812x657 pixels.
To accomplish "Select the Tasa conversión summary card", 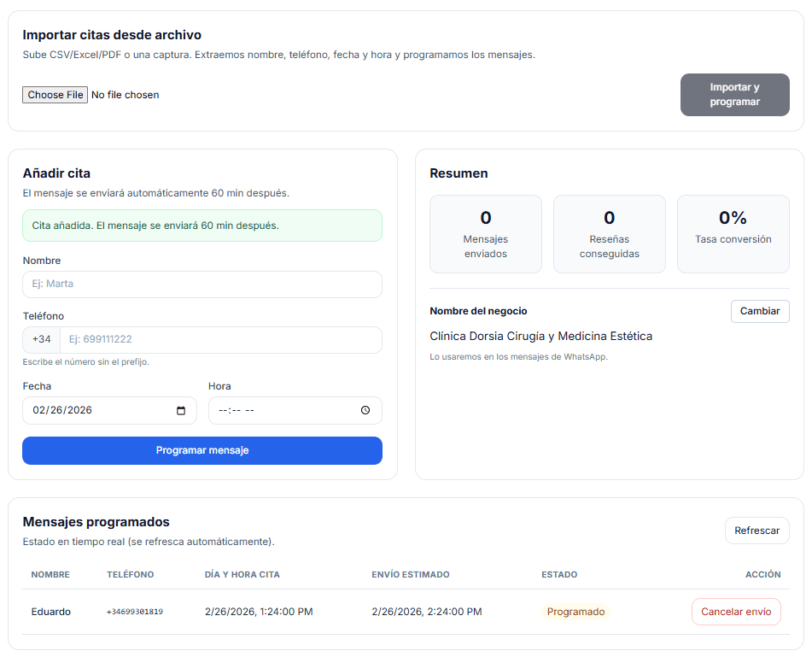I will [x=733, y=234].
